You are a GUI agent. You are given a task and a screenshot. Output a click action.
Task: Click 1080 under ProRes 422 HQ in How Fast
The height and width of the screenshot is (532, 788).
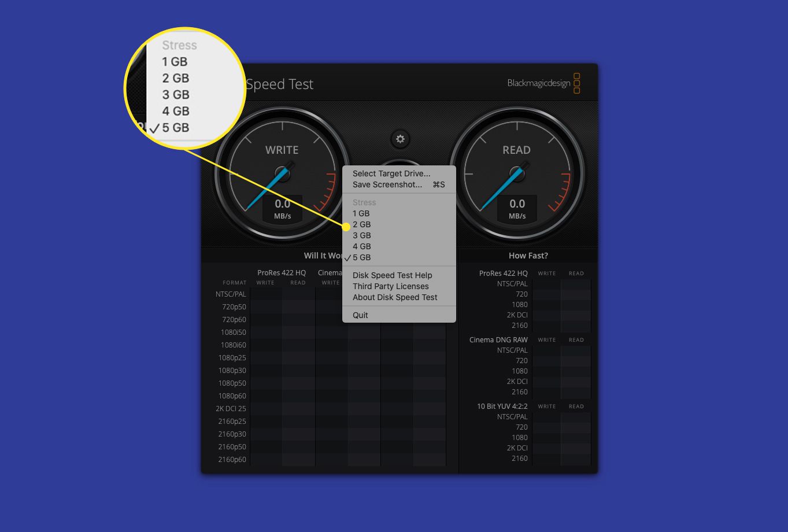pos(520,304)
